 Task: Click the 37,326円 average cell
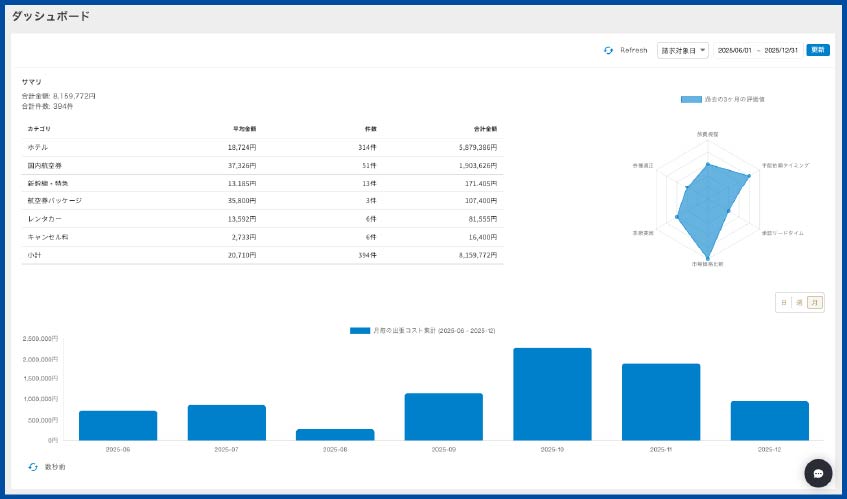tap(242, 165)
